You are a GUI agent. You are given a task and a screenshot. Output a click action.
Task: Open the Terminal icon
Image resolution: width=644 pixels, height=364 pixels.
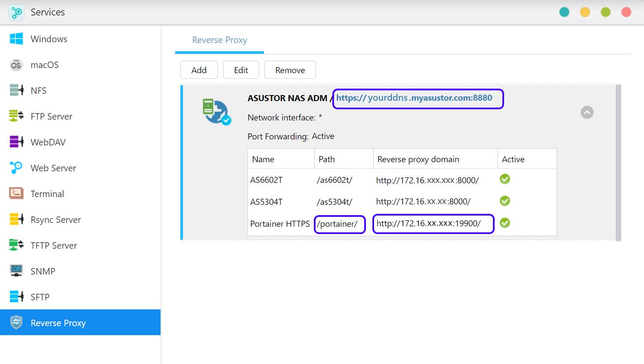click(x=16, y=194)
